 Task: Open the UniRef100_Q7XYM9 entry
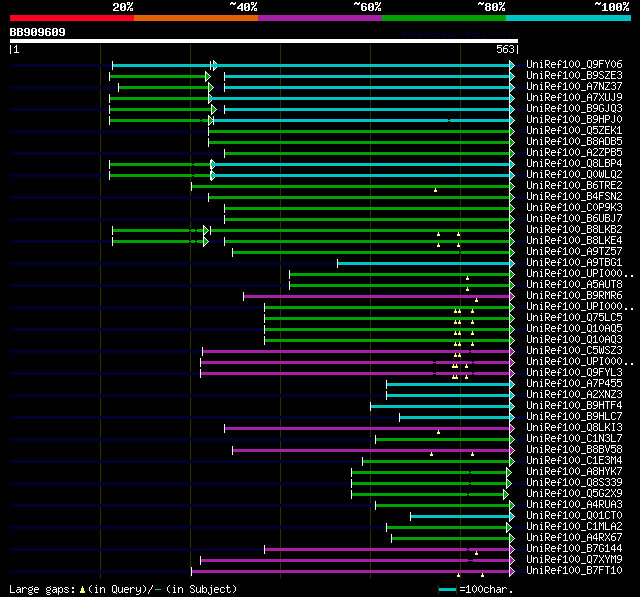(574, 560)
